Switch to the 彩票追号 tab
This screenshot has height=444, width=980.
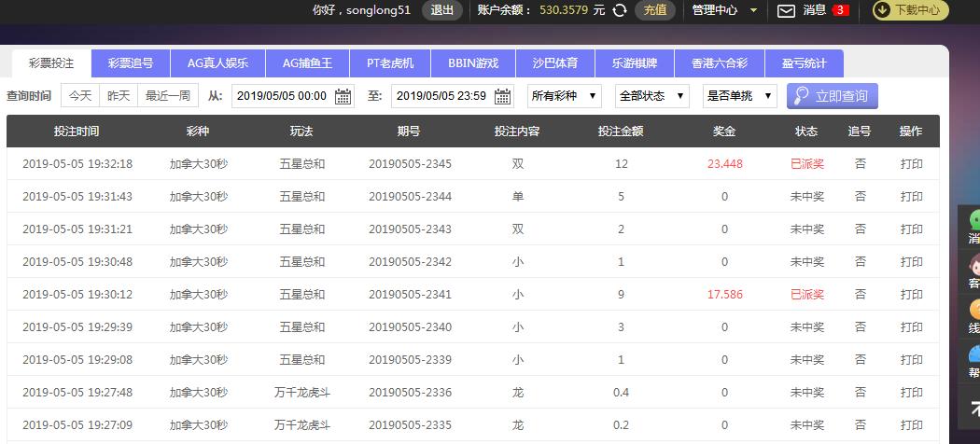coord(131,63)
